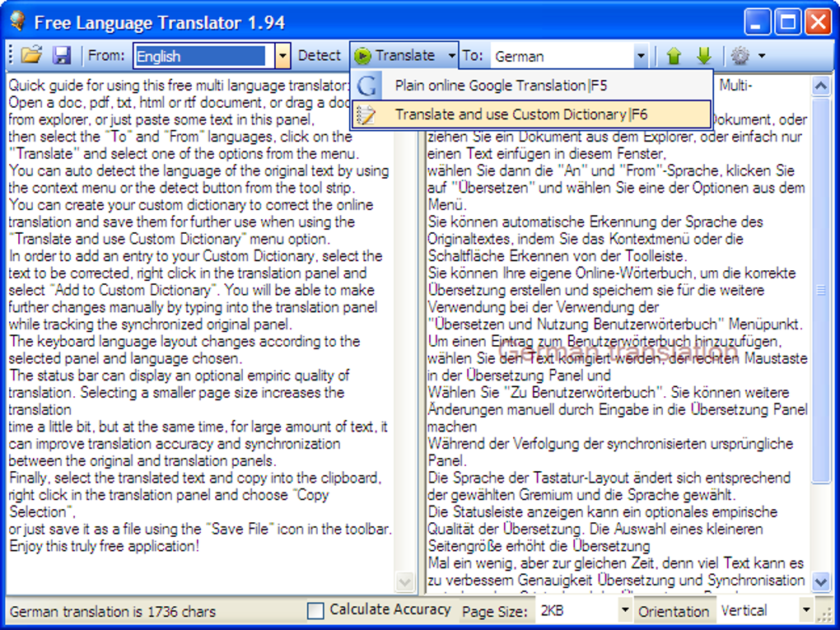840x630 pixels.
Task: Choose Translate and use Custom Dictionary
Action: click(532, 114)
